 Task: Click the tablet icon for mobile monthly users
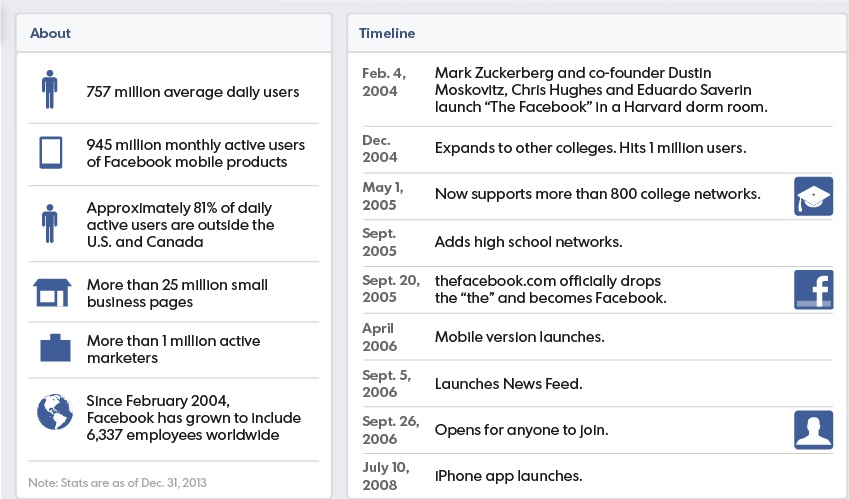[x=51, y=153]
